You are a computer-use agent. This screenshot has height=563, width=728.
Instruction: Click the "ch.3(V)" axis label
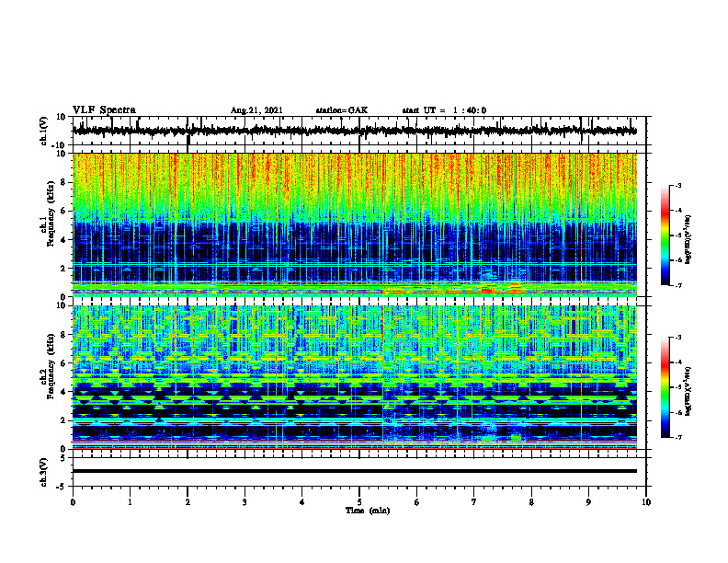click(x=44, y=473)
